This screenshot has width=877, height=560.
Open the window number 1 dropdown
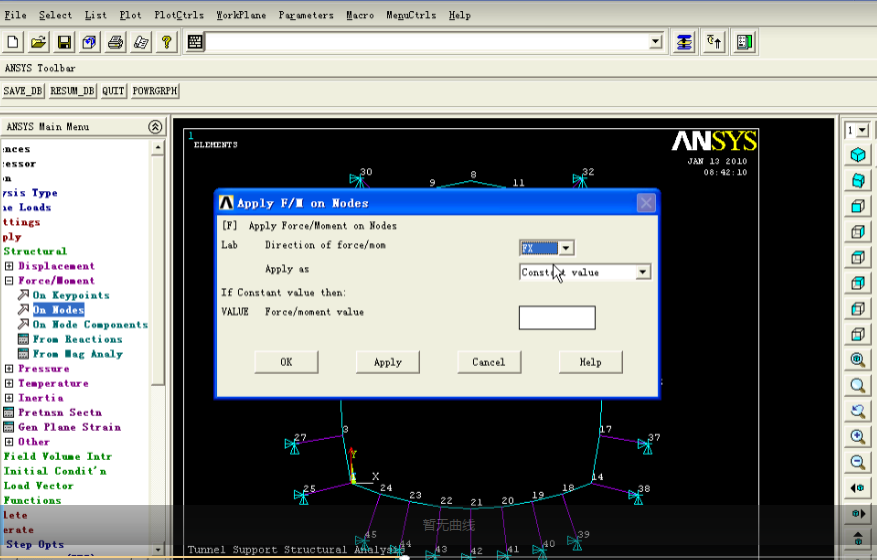[862, 130]
